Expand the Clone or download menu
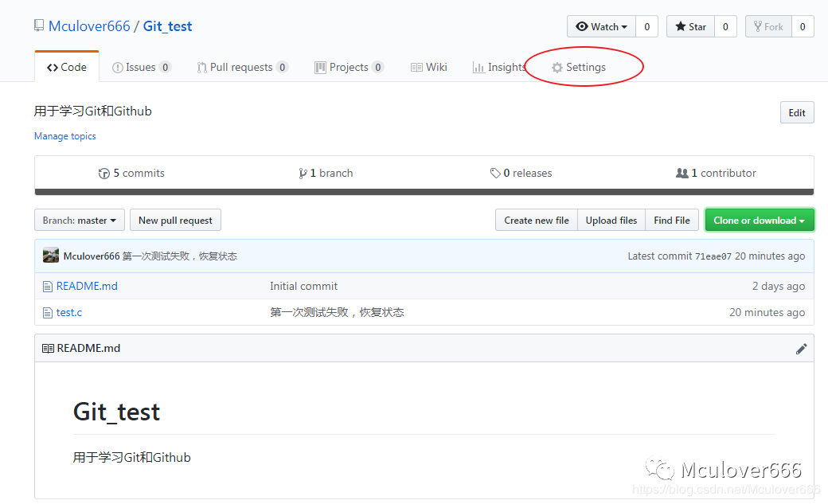828x504 pixels. (760, 220)
